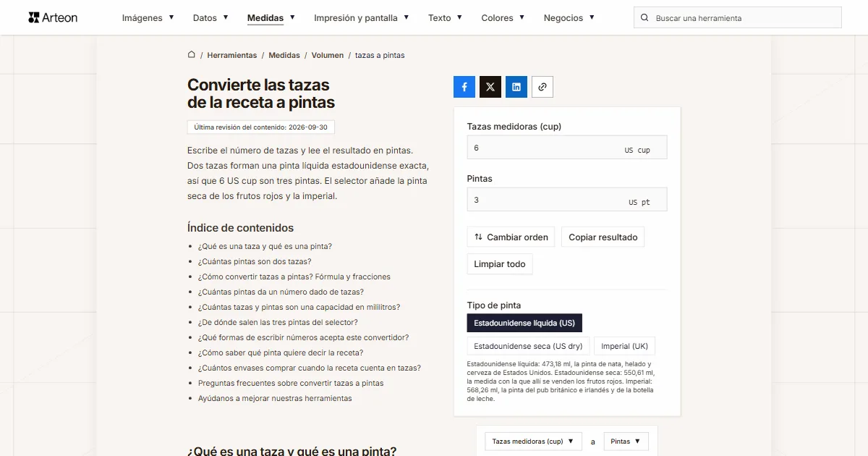Open '¿Cómo convertir tazas a pintas?' link

click(x=294, y=277)
